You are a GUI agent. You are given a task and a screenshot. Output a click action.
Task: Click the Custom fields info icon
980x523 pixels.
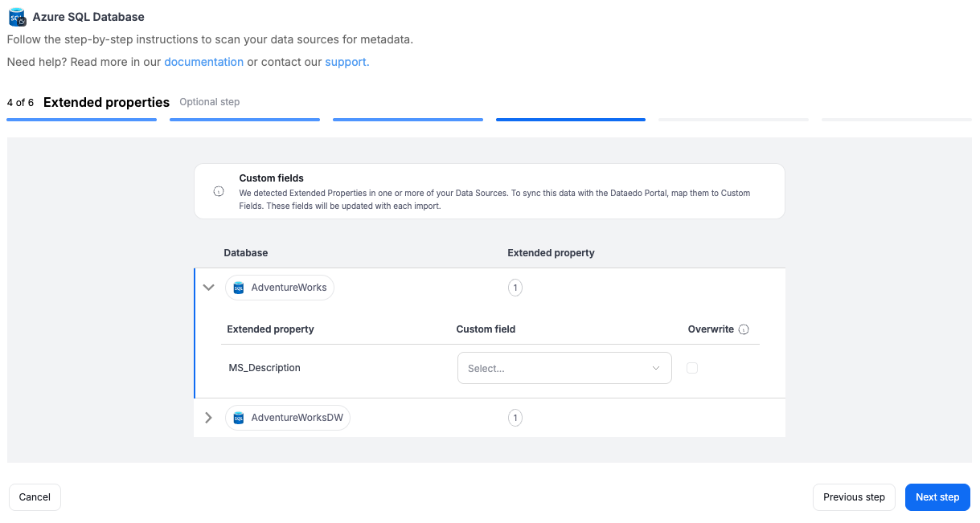pyautogui.click(x=219, y=192)
